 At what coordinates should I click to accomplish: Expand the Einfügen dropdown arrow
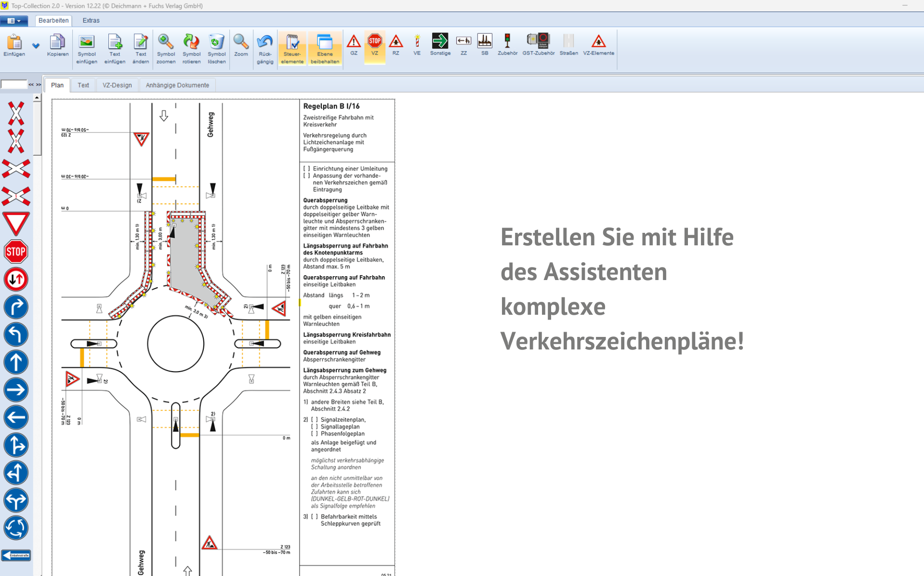point(36,46)
